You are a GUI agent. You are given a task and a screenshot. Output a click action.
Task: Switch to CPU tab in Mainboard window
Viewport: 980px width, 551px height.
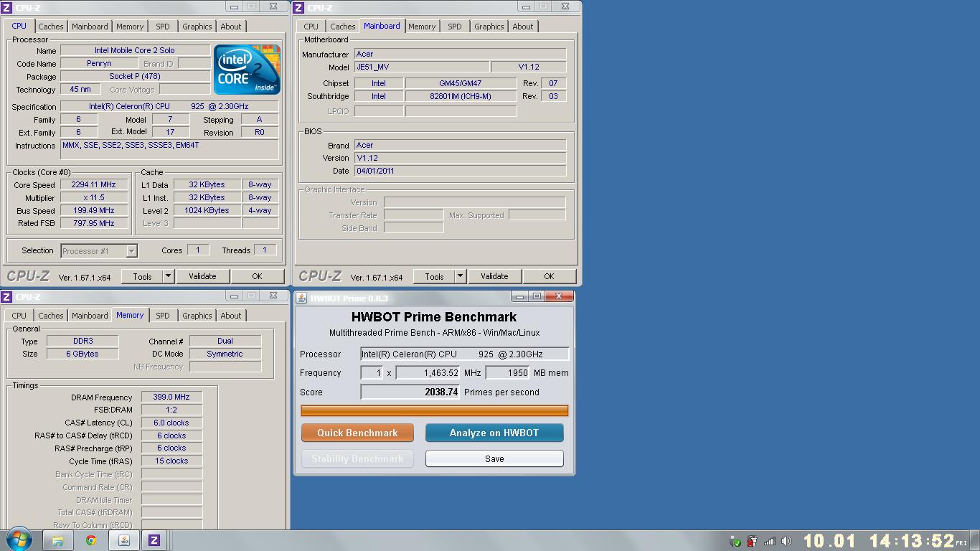[x=311, y=27]
